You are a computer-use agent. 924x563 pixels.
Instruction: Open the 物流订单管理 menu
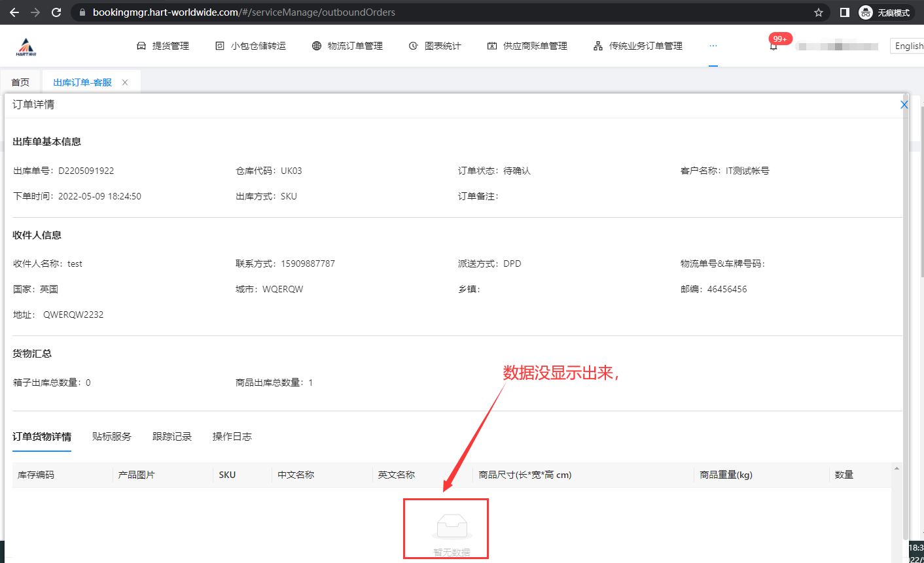click(347, 46)
